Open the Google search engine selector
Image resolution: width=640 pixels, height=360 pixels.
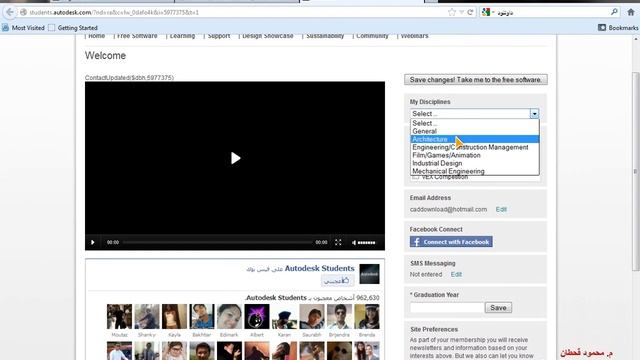pyautogui.click(x=488, y=12)
